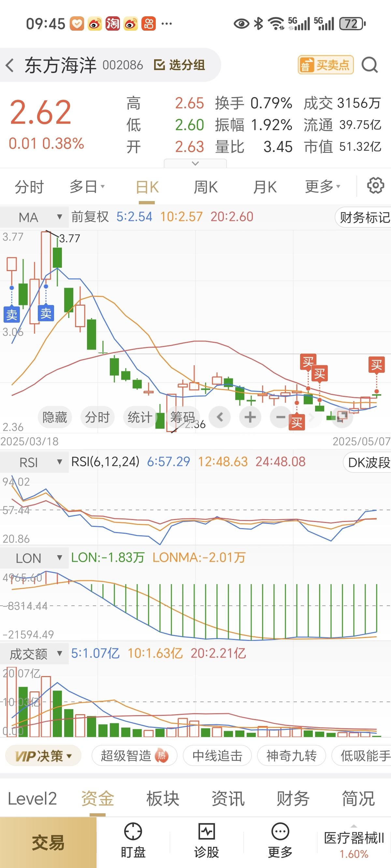The height and width of the screenshot is (868, 391).
Task: Switch to 周K weekly chart
Action: pyautogui.click(x=206, y=187)
